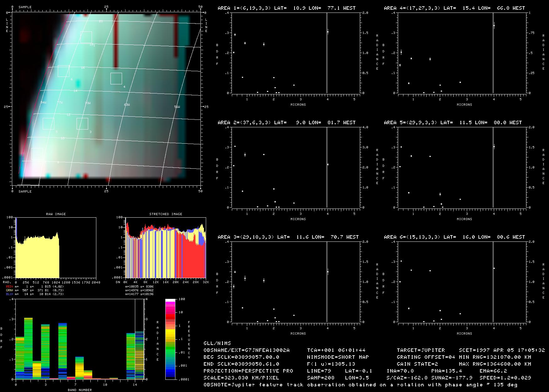Click the AREA 2 spectrum plot title
549x392 pixels.
tap(286, 123)
